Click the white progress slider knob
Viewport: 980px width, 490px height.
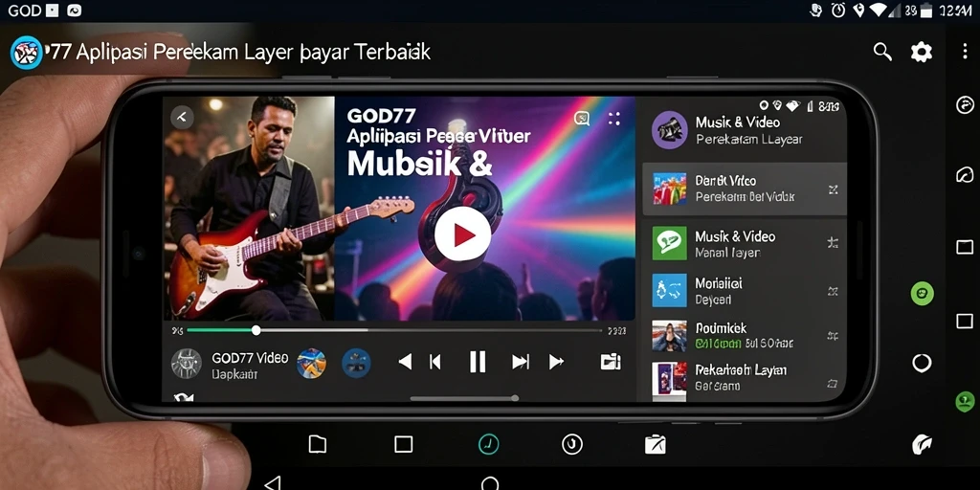(256, 330)
